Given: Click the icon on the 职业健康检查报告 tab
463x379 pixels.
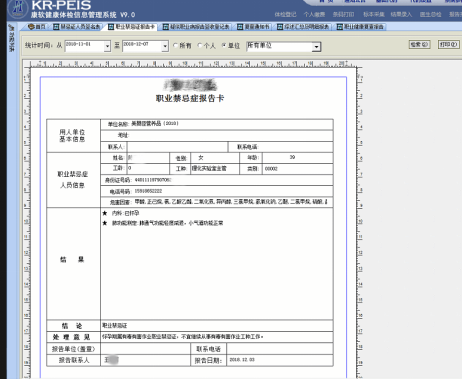Looking at the screenshot, I should [x=340, y=27].
